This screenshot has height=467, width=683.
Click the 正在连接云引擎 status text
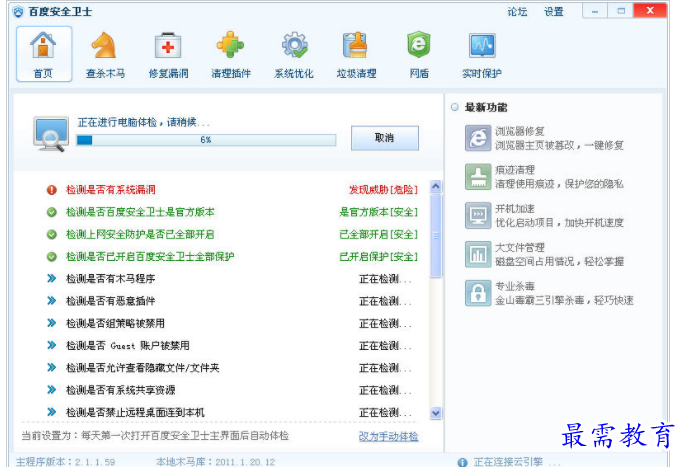pos(517,462)
